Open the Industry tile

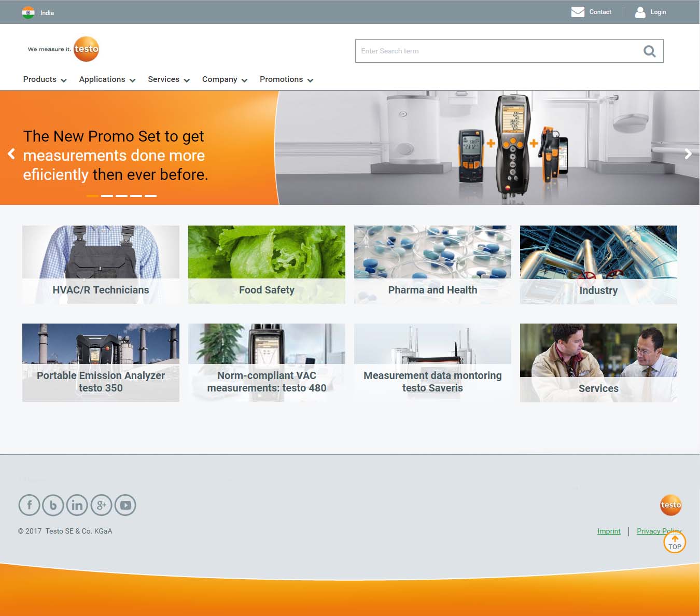pyautogui.click(x=598, y=264)
